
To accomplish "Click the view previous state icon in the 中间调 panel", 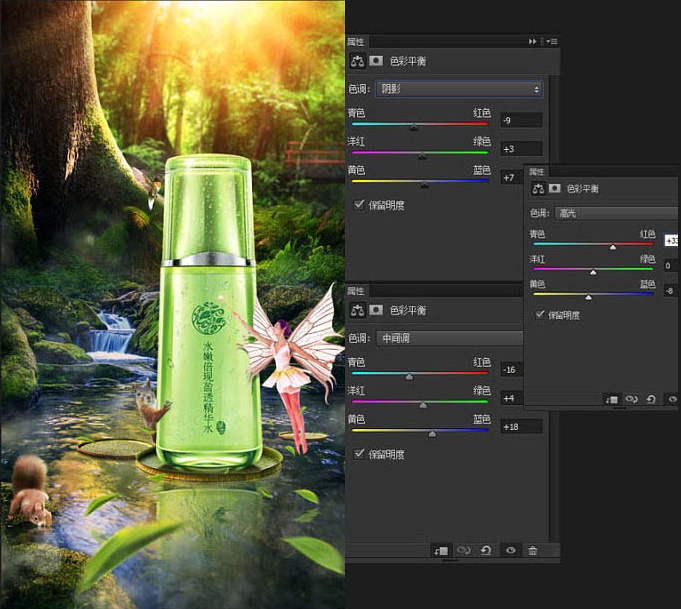I will click(x=464, y=550).
